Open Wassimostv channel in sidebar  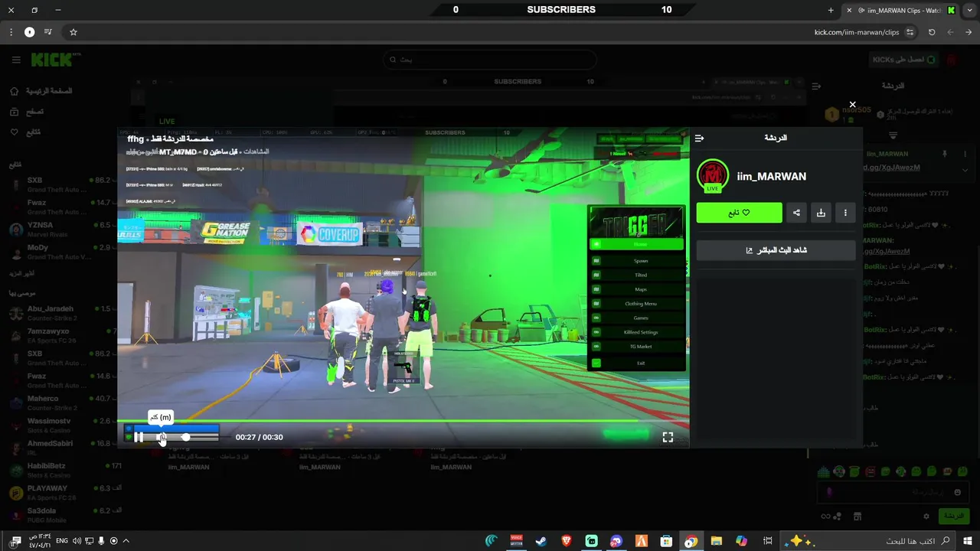(60, 425)
